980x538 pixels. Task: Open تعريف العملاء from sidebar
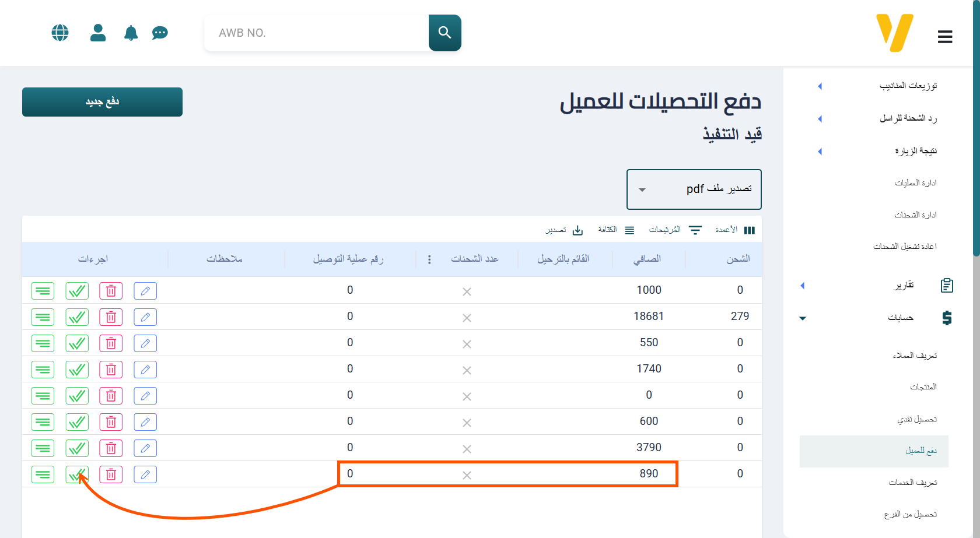[915, 356]
